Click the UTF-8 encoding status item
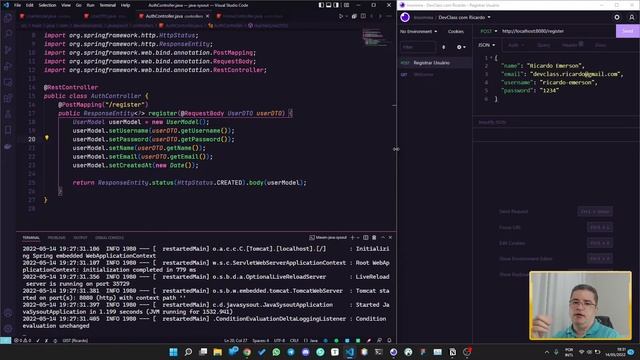Screen dimensions: 640x360 coord(280,340)
